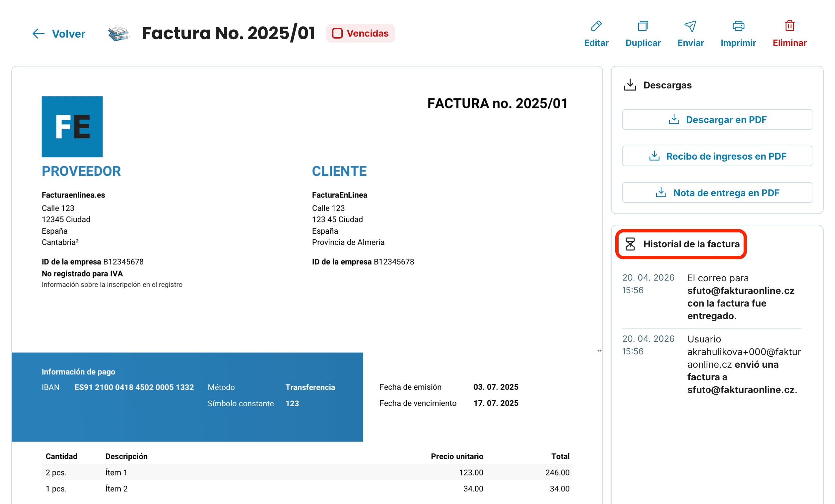Click the Eliminar trash icon

click(x=789, y=26)
